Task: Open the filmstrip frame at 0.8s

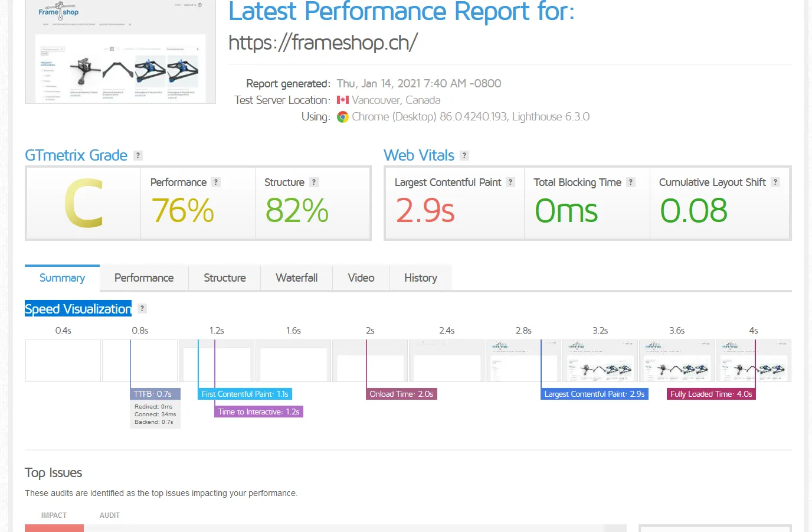Action: pyautogui.click(x=140, y=361)
